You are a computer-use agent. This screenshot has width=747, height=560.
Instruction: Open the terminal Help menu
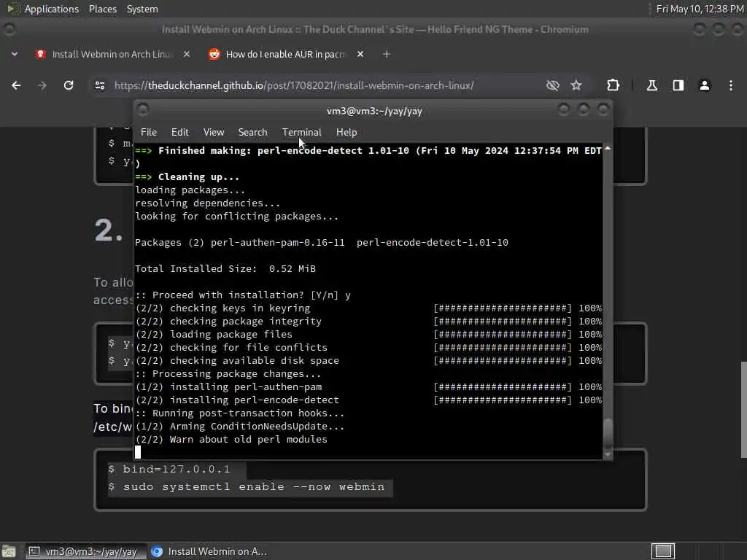[x=347, y=133]
